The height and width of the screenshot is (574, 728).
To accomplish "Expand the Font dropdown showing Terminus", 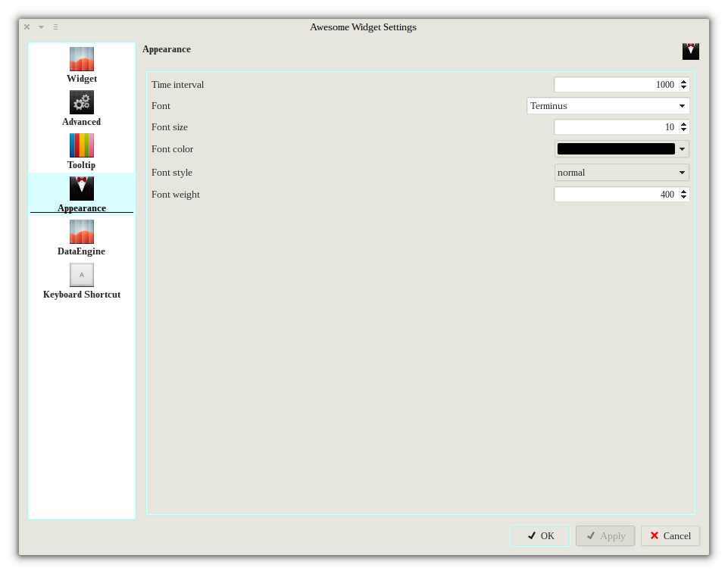I will point(608,106).
